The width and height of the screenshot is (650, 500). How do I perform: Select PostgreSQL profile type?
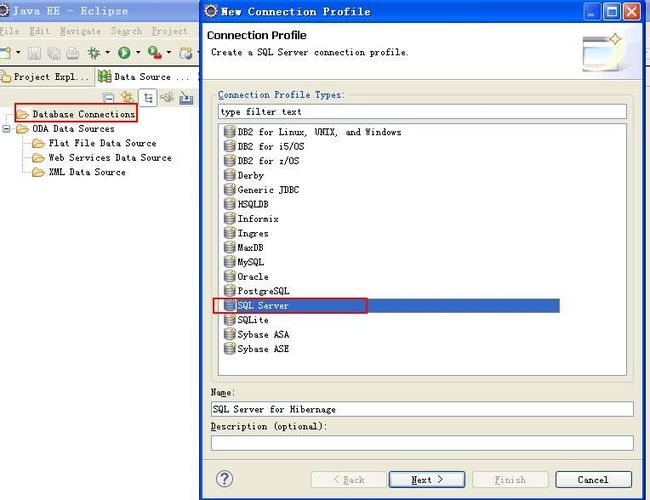pos(256,291)
